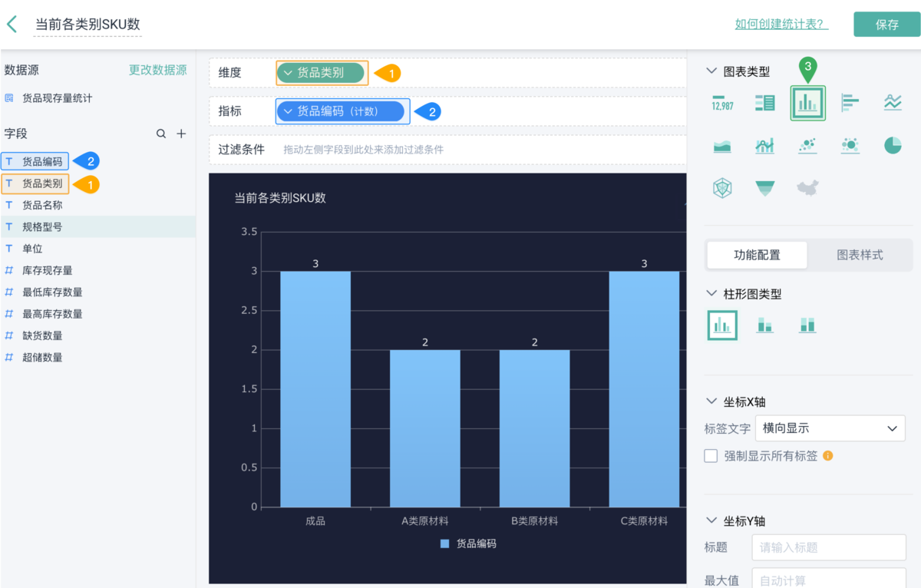Click the B类原材料 bar in the chart
The height and width of the screenshot is (588, 921).
tap(535, 428)
